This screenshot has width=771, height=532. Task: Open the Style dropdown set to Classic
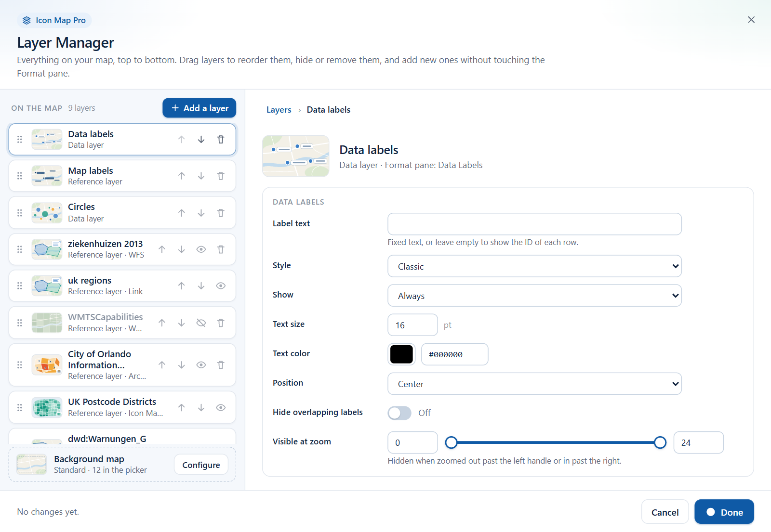534,266
